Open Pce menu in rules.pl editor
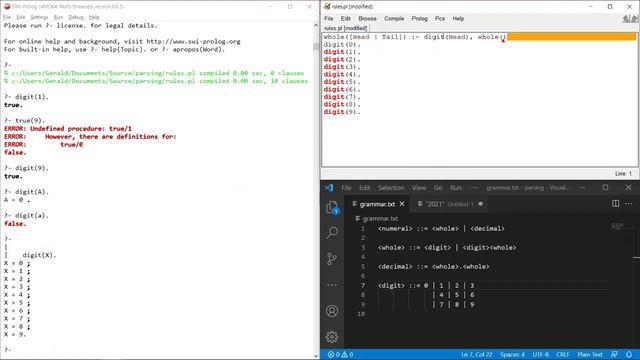 point(440,19)
